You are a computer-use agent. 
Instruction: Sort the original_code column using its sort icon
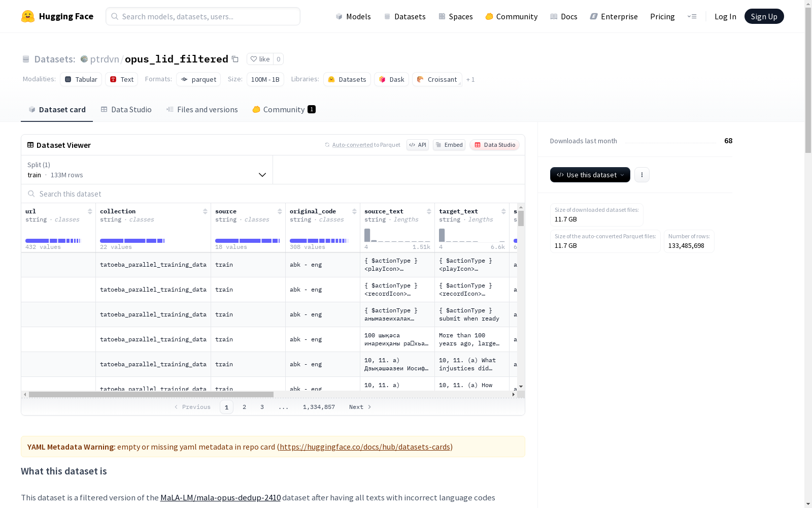pyautogui.click(x=354, y=211)
